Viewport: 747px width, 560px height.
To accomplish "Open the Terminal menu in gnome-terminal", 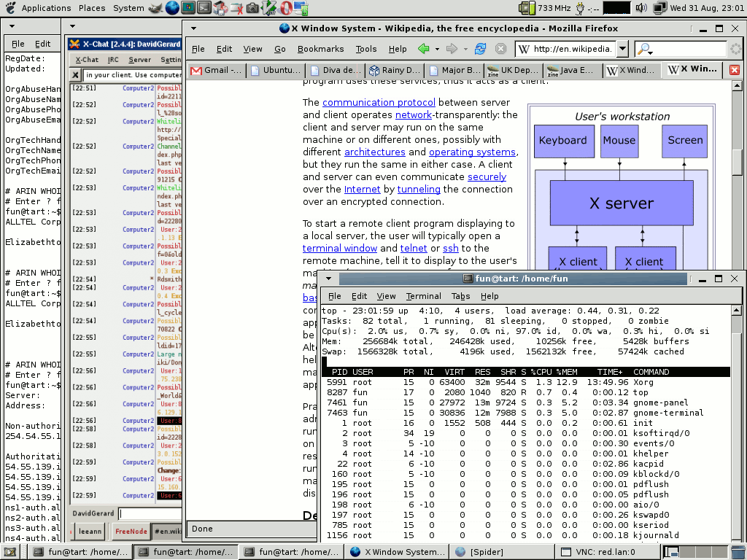I will [423, 296].
